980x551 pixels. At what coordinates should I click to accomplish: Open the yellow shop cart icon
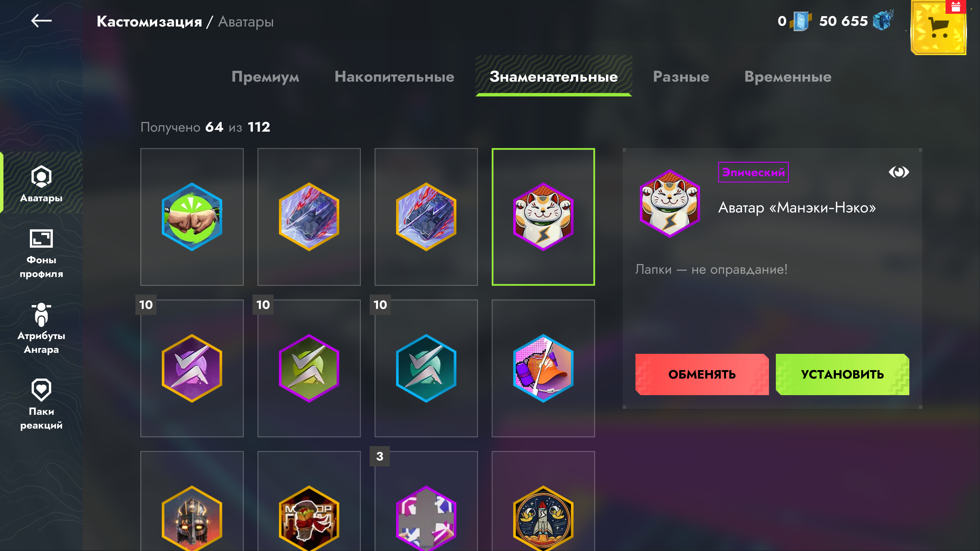(x=938, y=28)
